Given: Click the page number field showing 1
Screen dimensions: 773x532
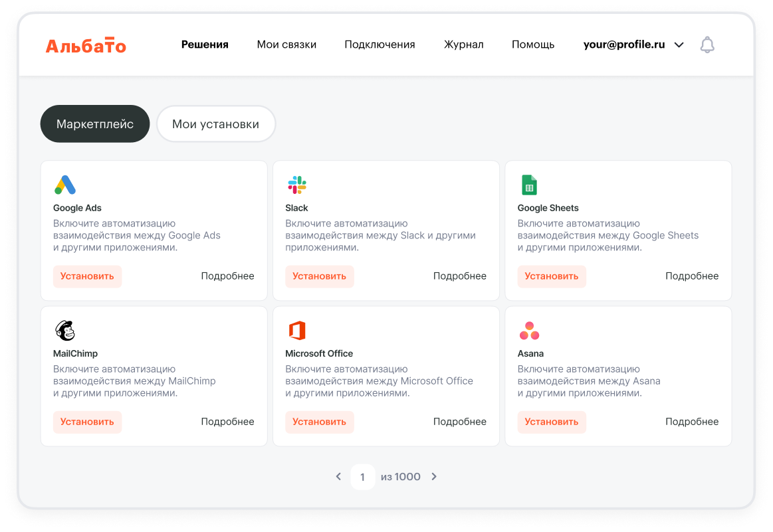Looking at the screenshot, I should pyautogui.click(x=362, y=476).
